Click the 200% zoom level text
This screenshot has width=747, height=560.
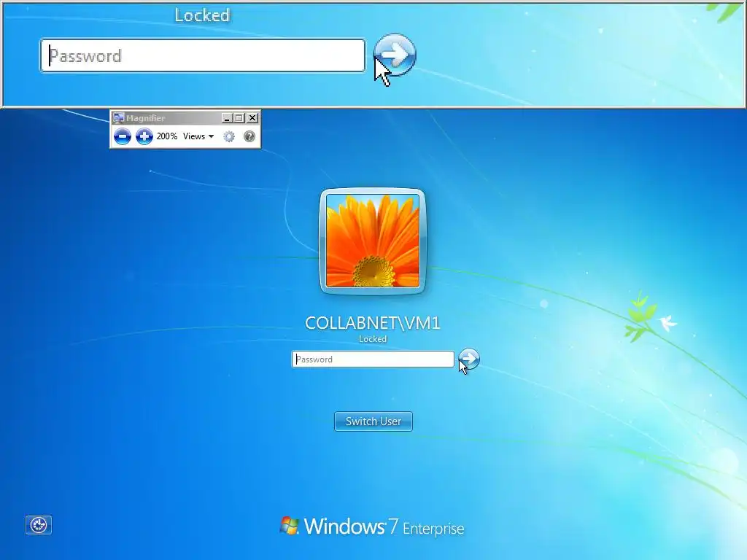point(167,136)
